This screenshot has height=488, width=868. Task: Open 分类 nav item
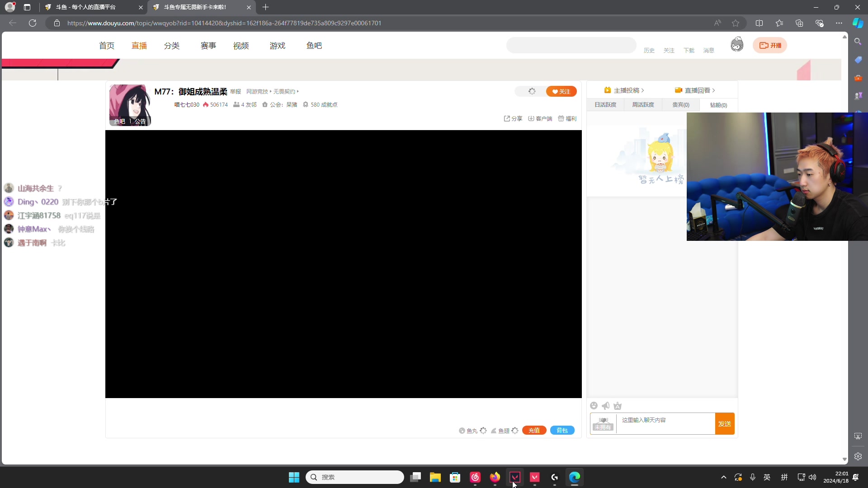click(x=172, y=46)
